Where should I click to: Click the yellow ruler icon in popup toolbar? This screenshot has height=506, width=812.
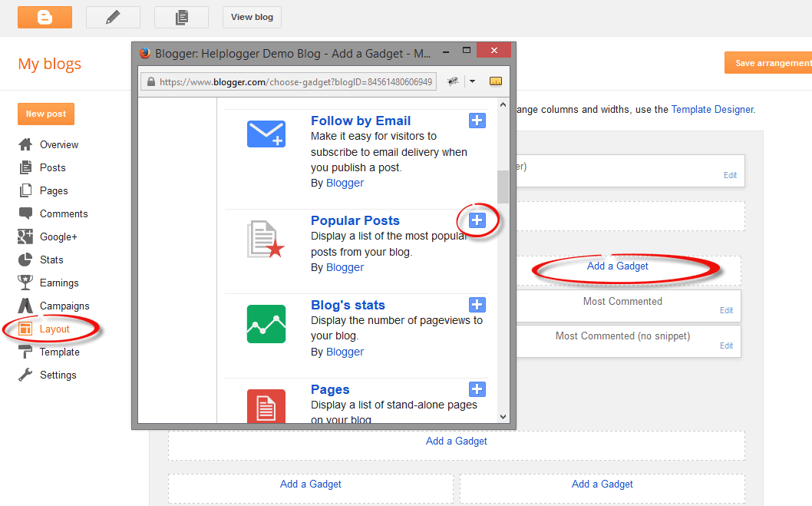496,81
